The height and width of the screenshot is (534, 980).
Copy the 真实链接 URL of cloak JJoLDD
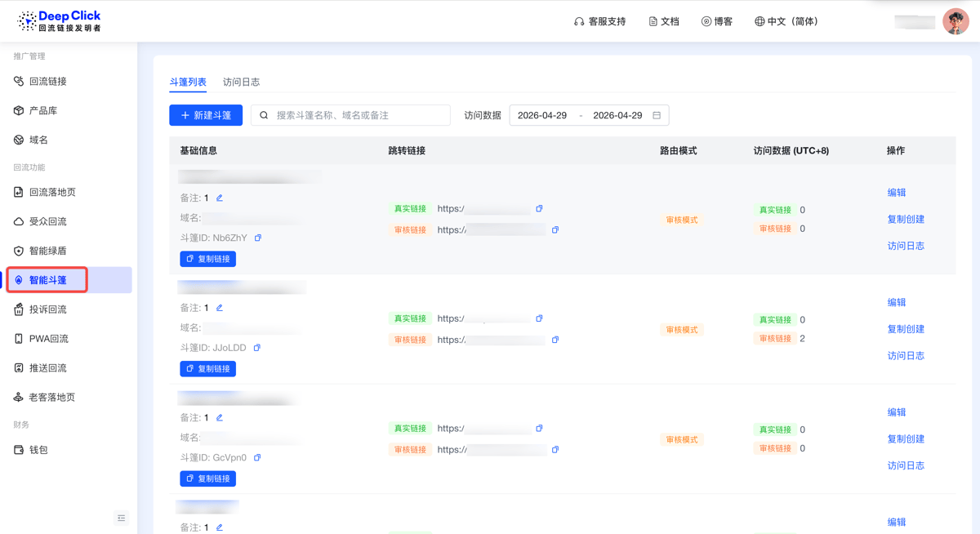point(539,318)
